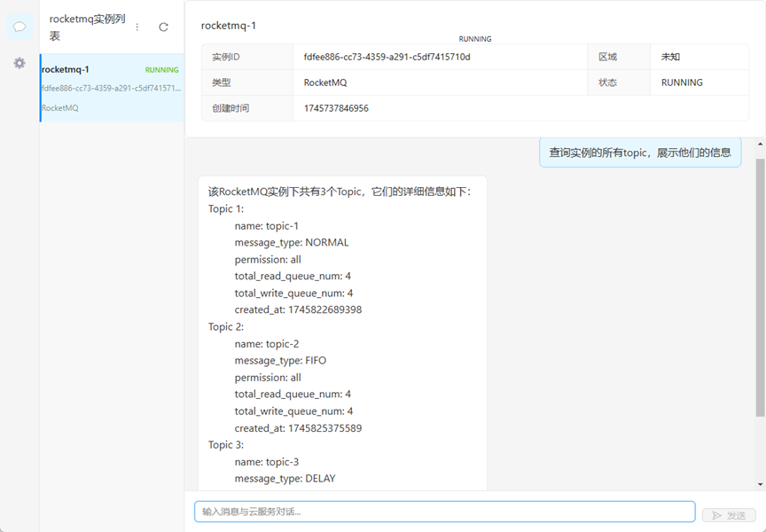Click the user message 查询实例的所有topic
This screenshot has height=532, width=766.
(x=640, y=153)
